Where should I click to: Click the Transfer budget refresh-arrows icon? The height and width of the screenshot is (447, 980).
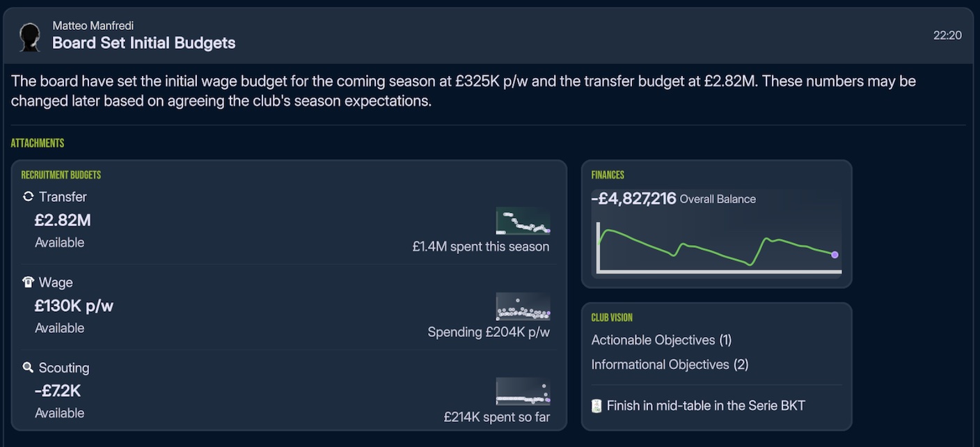28,197
